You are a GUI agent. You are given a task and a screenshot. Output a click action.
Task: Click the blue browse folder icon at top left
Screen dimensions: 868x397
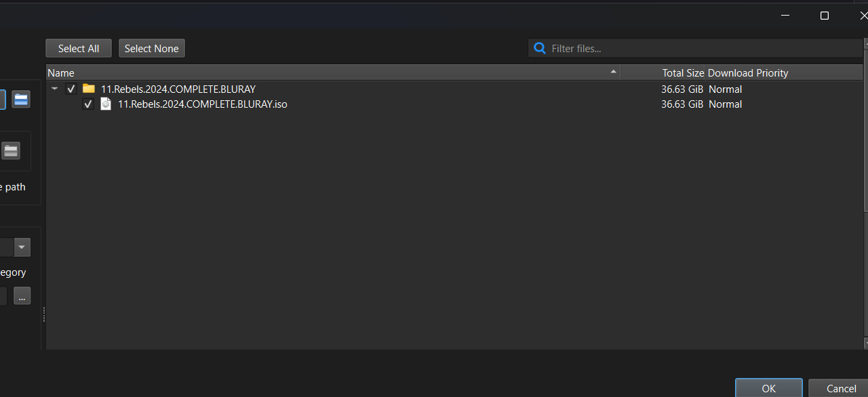click(x=21, y=100)
